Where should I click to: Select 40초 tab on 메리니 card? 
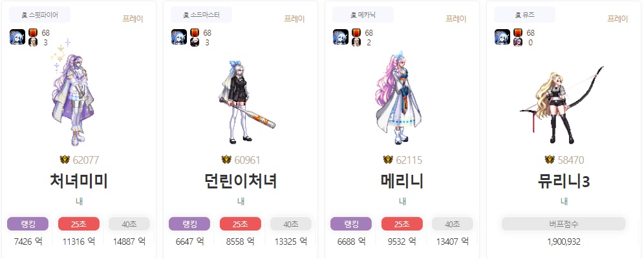[453, 224]
